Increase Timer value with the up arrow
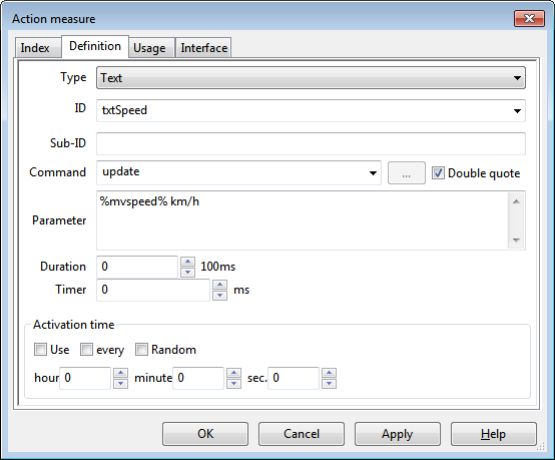The image size is (555, 460). click(x=220, y=285)
